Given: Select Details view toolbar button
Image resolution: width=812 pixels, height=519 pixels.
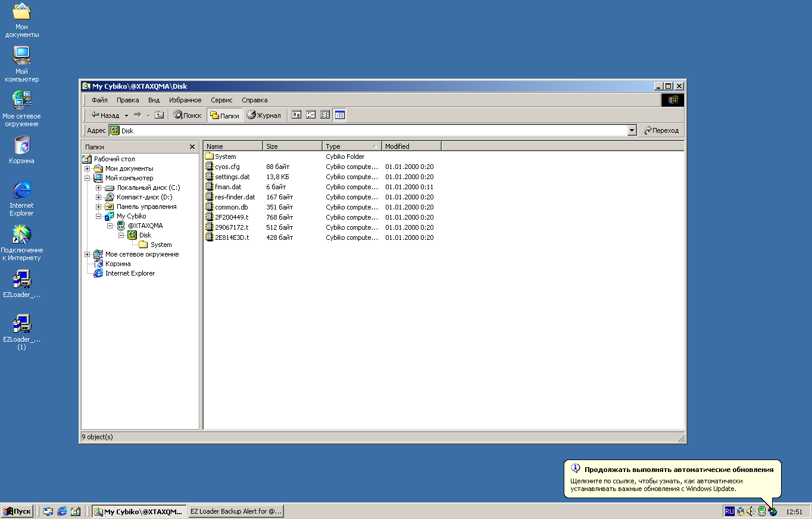Looking at the screenshot, I should point(339,115).
